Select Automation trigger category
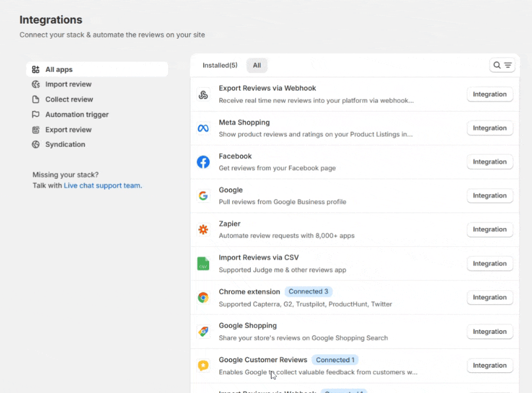This screenshot has height=393, width=532. [x=97, y=115]
